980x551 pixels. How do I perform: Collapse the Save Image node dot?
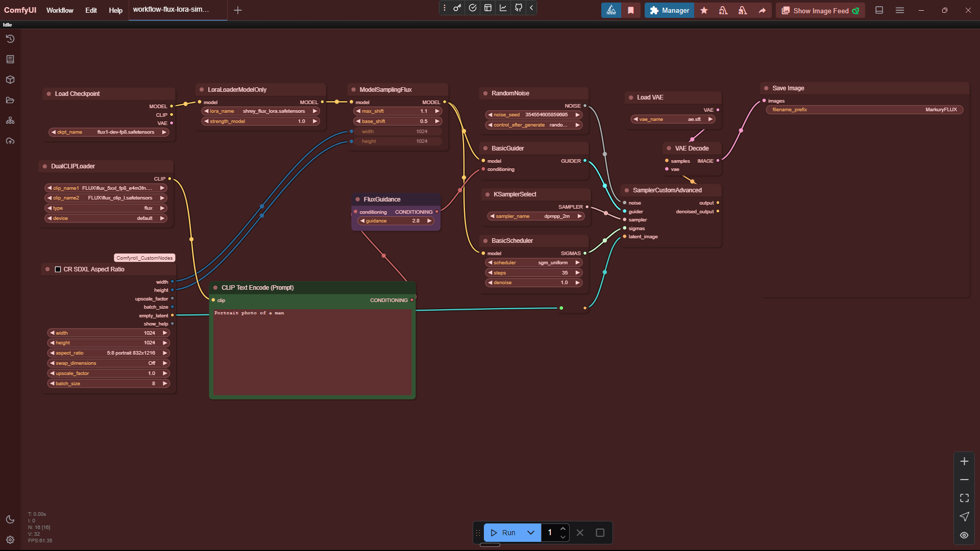click(766, 88)
